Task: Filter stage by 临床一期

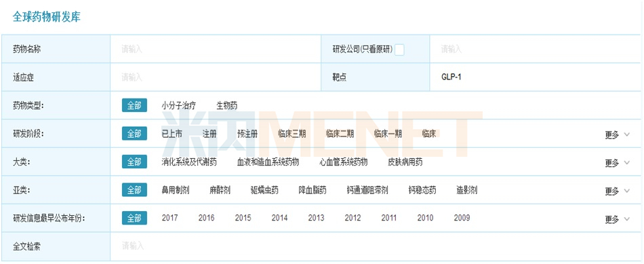Action: [x=388, y=134]
